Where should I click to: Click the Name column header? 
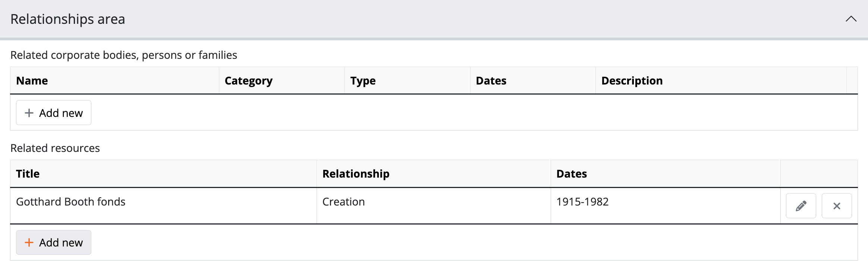pos(32,81)
